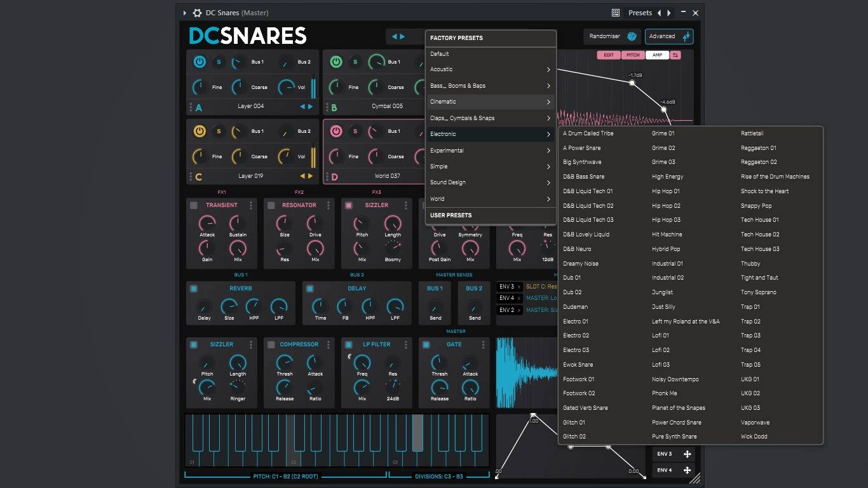This screenshot has width=868, height=488.
Task: Choose the Default factory preset
Action: point(491,54)
